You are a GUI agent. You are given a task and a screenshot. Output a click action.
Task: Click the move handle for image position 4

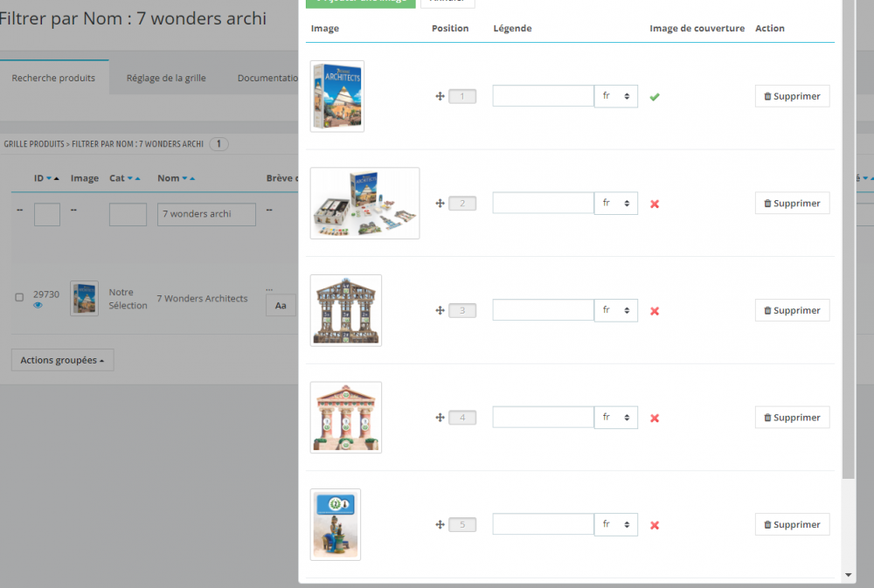point(440,418)
